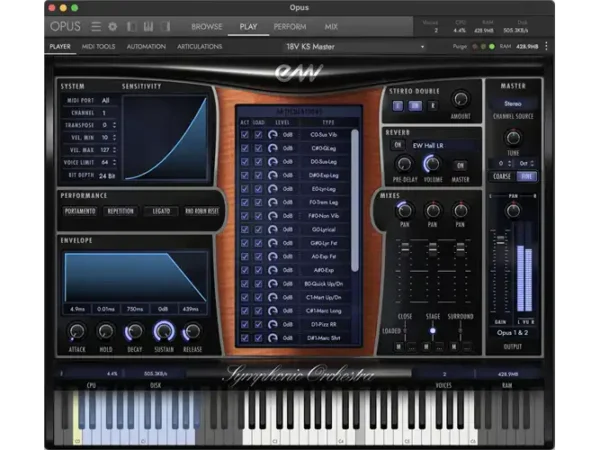Adjust the Master Pan knob
The image size is (600, 450).
(x=513, y=210)
